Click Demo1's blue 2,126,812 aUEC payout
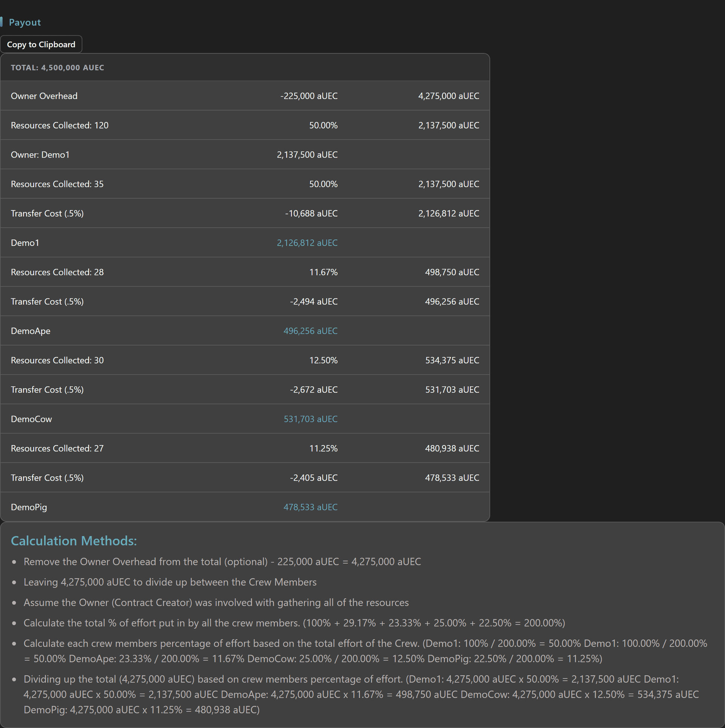725x728 pixels. (x=307, y=243)
